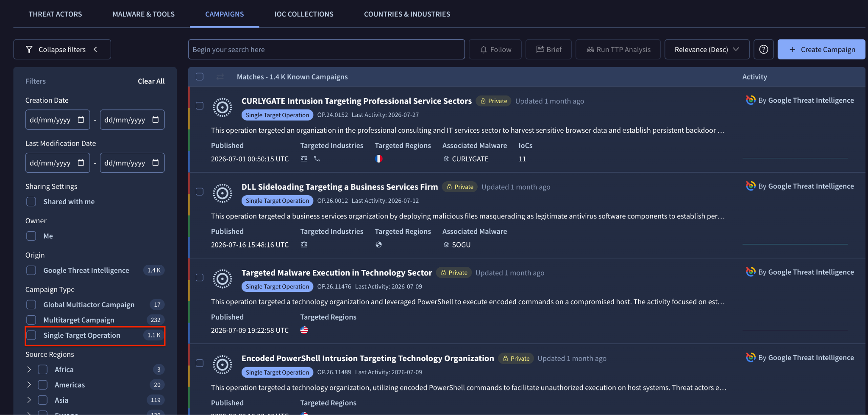Tick the Google Threat Intelligence origin checkbox
Image resolution: width=868 pixels, height=415 pixels.
[x=31, y=270]
